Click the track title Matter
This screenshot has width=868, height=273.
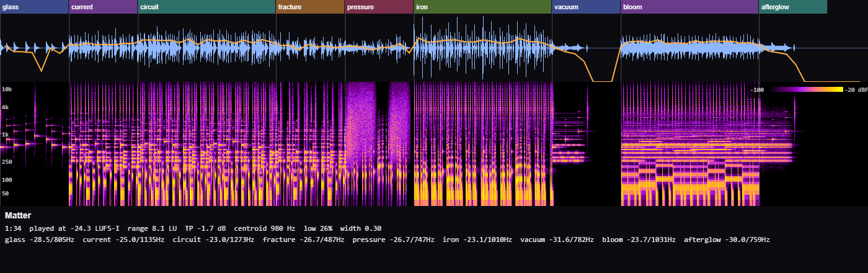tap(18, 215)
